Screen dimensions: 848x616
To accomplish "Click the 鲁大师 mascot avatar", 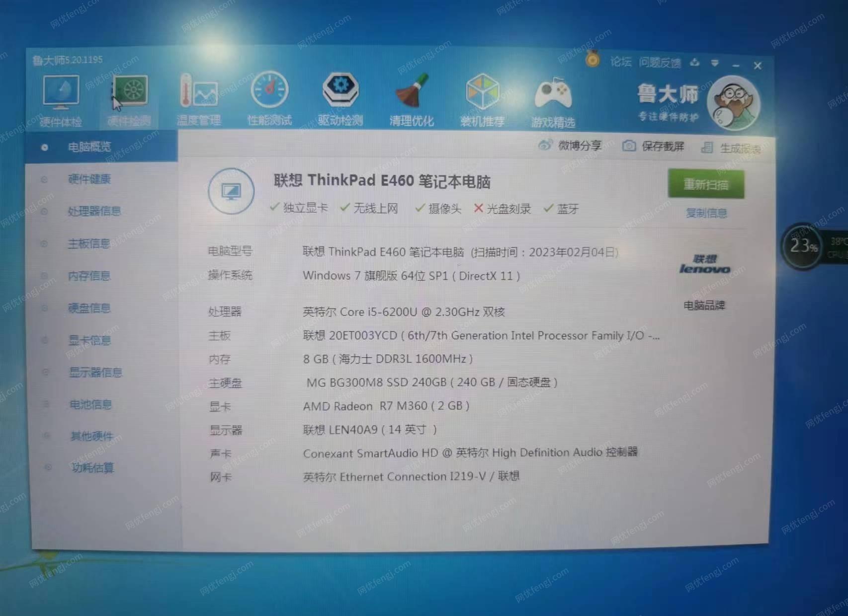I will tap(734, 103).
